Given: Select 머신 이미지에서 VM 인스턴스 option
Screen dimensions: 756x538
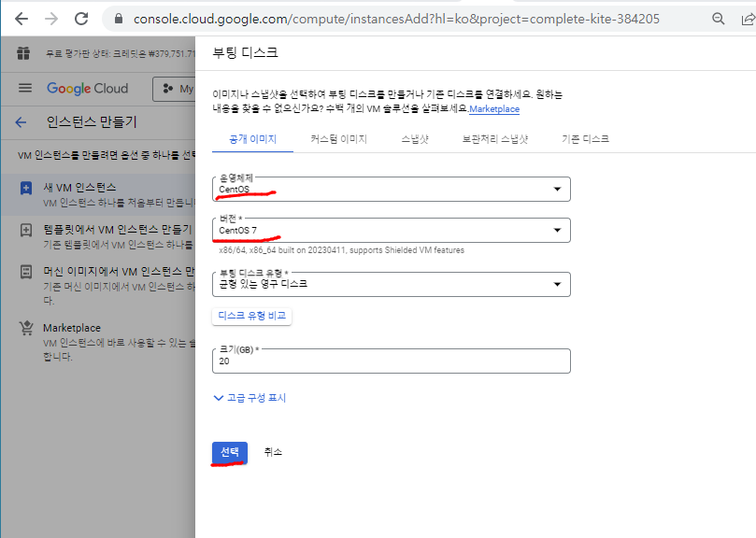Looking at the screenshot, I should click(98, 285).
